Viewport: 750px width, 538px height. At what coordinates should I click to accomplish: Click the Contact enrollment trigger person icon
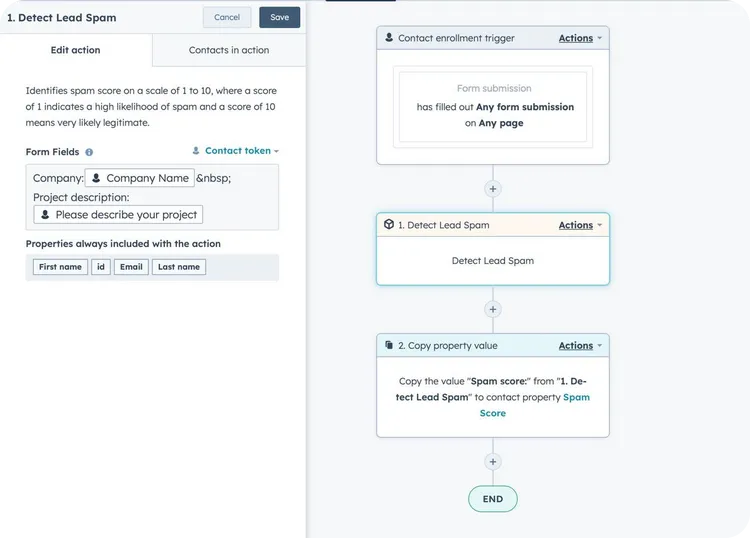pos(389,38)
